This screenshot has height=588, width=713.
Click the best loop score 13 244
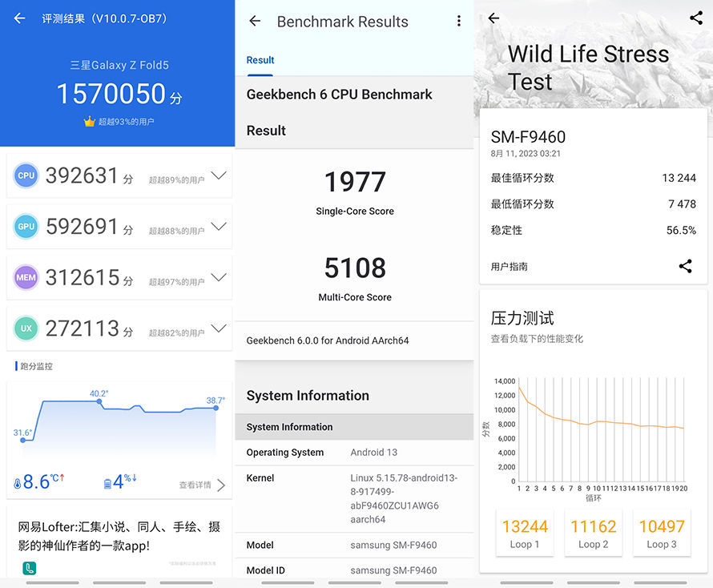point(679,178)
